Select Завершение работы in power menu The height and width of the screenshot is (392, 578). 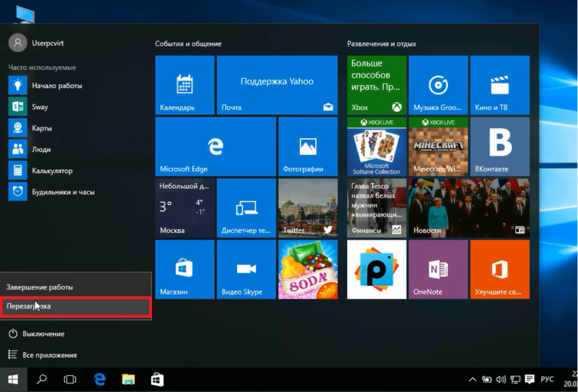click(x=75, y=287)
